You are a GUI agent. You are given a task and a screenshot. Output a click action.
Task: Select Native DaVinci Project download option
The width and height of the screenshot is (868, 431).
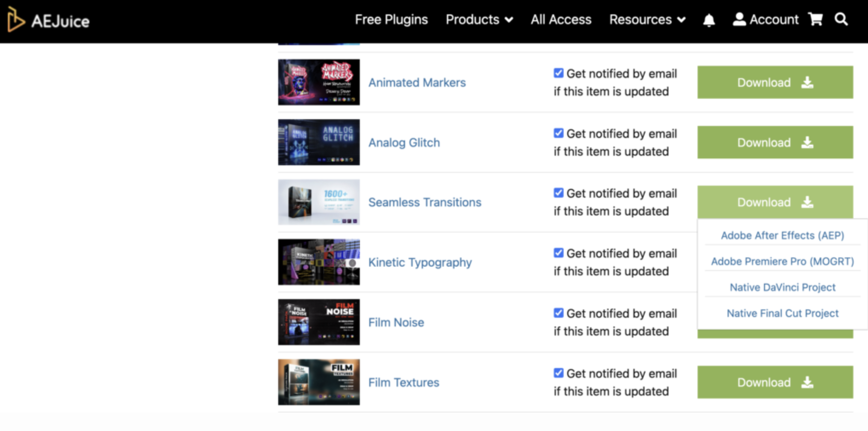click(782, 287)
